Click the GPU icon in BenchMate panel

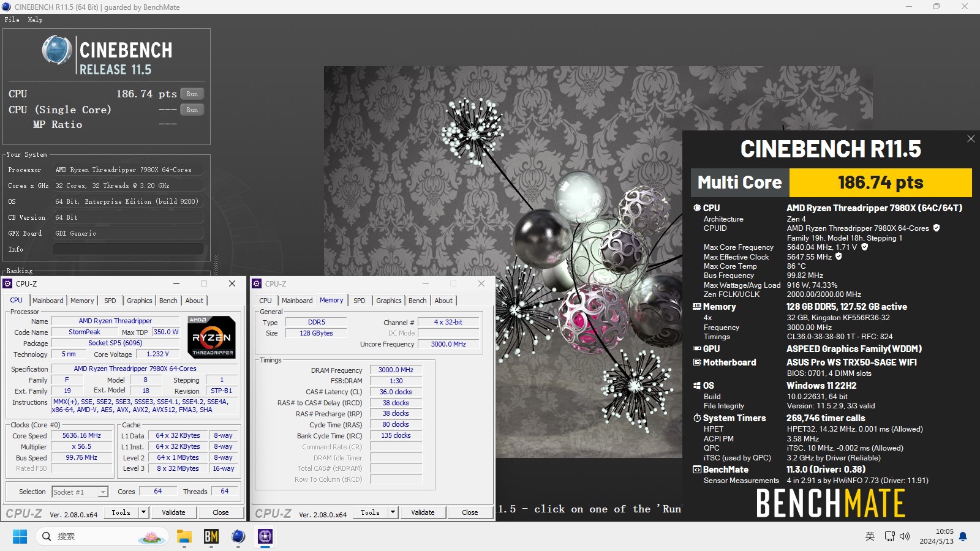tap(697, 349)
